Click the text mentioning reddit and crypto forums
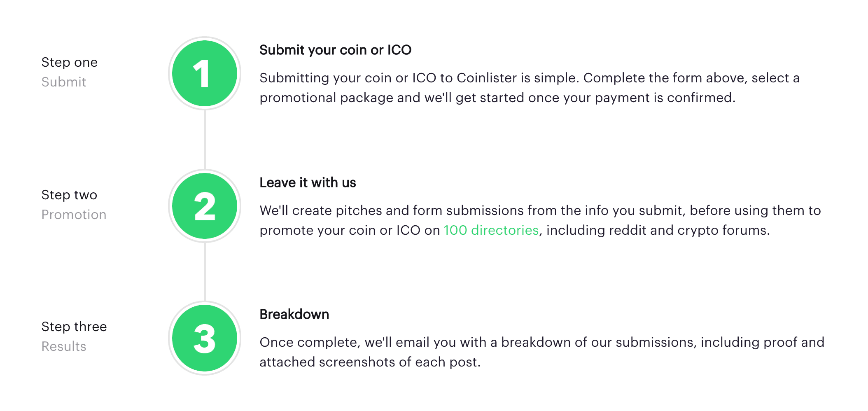Viewport: 868px width, 411px height. click(x=658, y=230)
